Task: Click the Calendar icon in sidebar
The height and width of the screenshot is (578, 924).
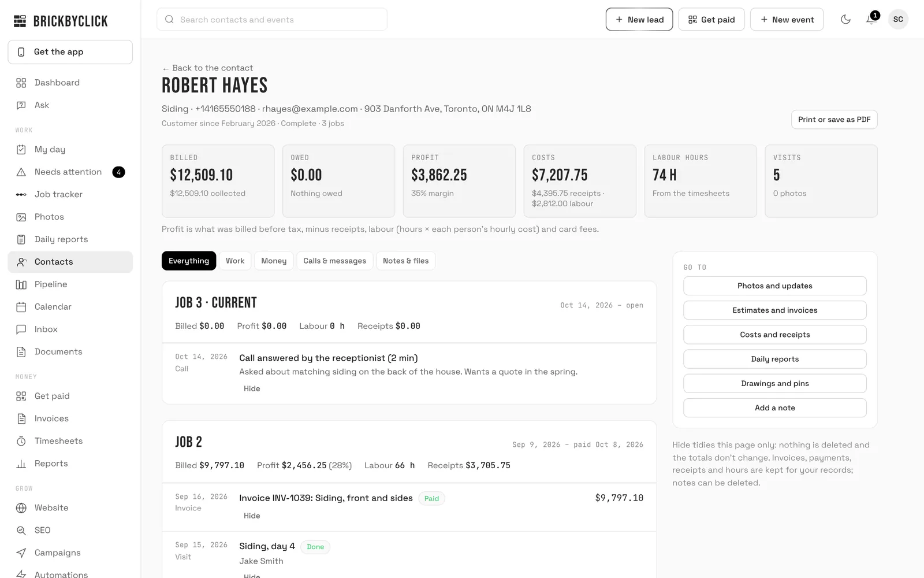Action: click(21, 307)
